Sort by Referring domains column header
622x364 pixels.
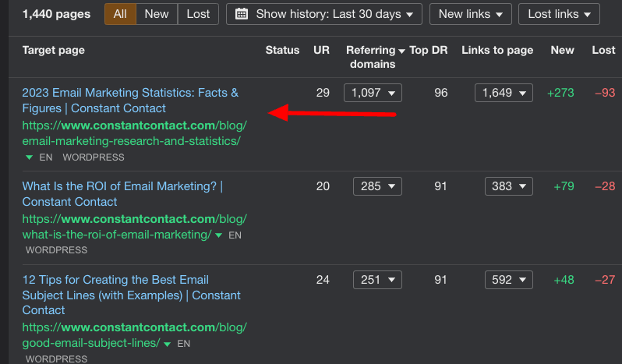[375, 57]
